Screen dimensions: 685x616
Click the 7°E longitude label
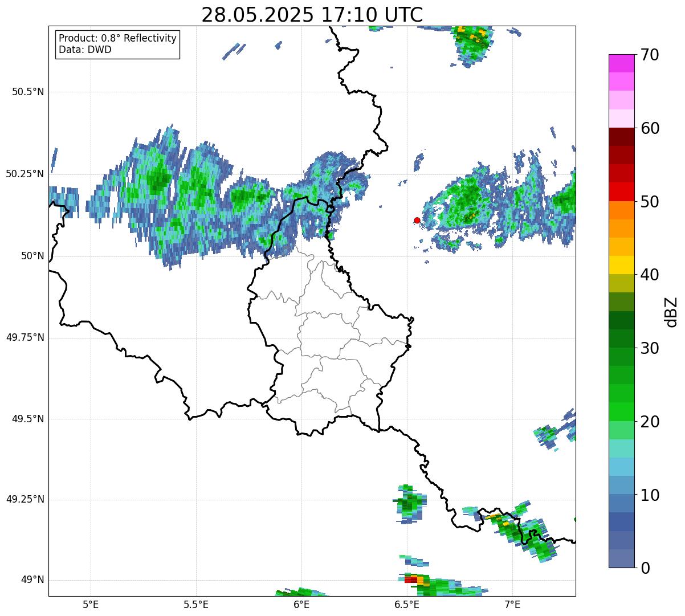click(x=512, y=605)
